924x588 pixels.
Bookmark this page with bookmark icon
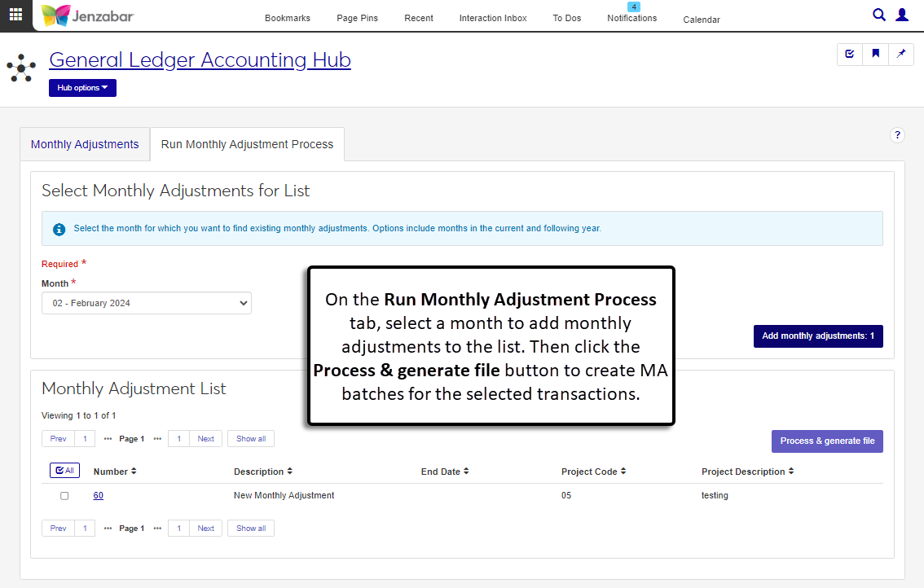[x=876, y=55]
